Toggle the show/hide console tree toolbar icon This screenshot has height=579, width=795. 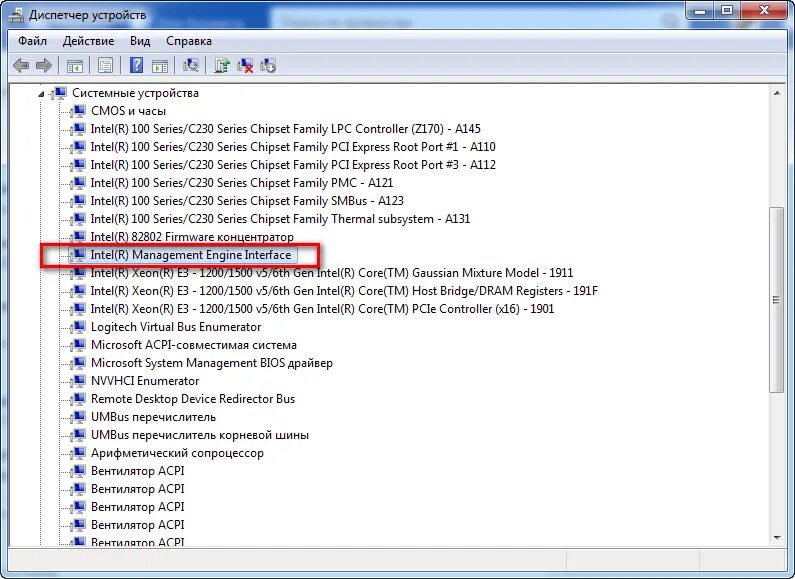[75, 65]
